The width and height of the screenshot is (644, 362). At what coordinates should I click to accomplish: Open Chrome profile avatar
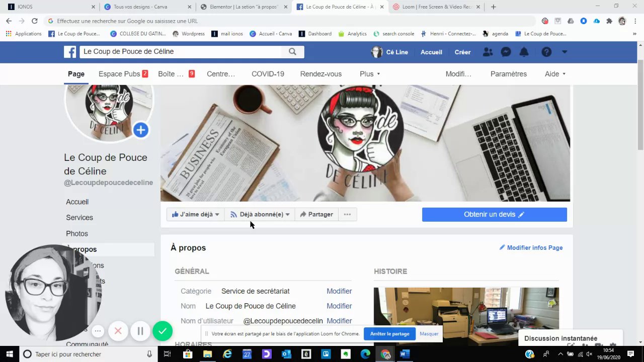tap(622, 21)
